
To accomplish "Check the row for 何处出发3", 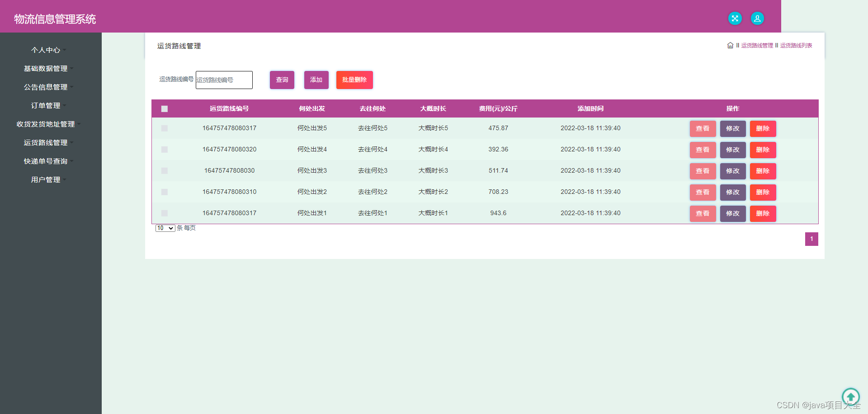I will [x=165, y=171].
